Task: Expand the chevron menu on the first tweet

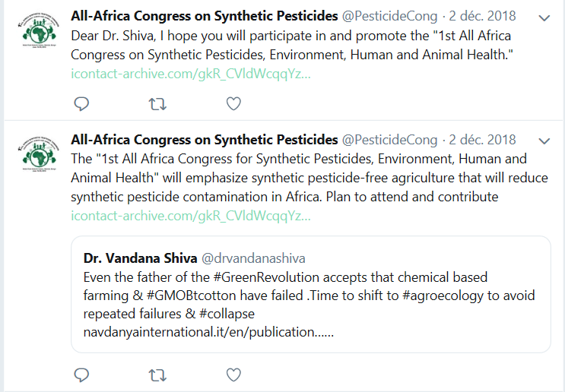Action: (x=544, y=17)
